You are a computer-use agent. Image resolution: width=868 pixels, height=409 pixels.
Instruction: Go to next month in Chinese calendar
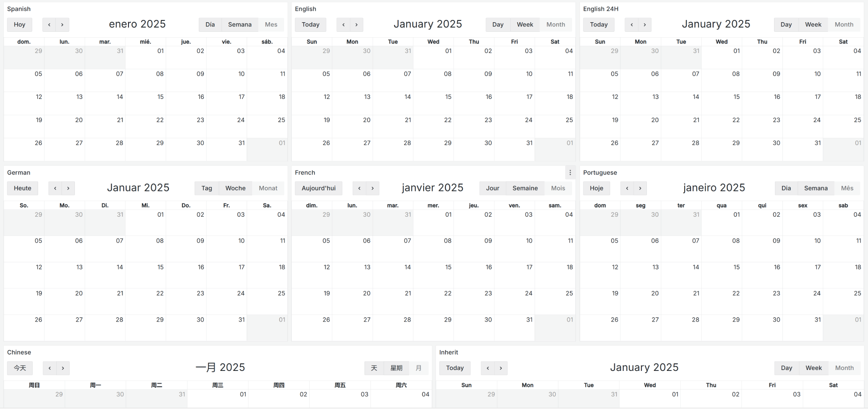pyautogui.click(x=63, y=368)
